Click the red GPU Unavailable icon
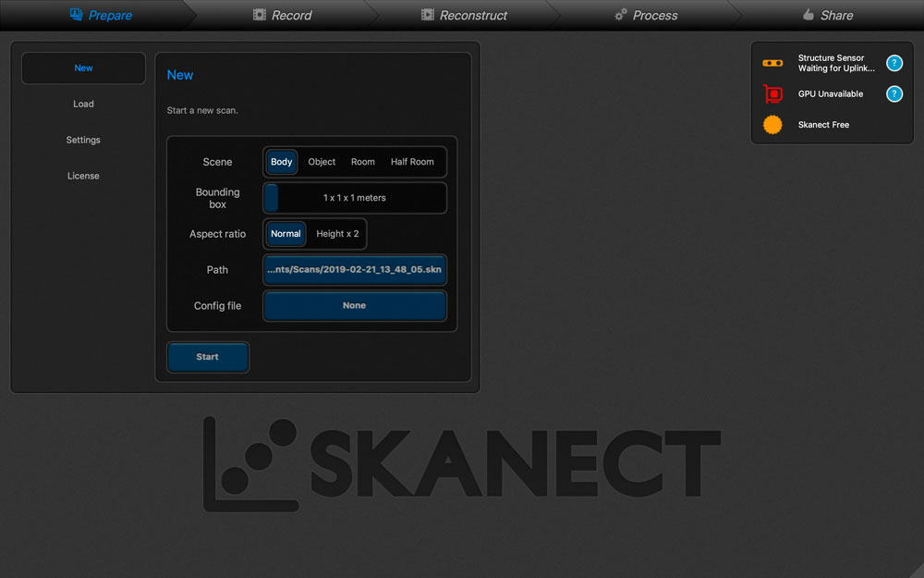The height and width of the screenshot is (578, 924). (x=772, y=93)
